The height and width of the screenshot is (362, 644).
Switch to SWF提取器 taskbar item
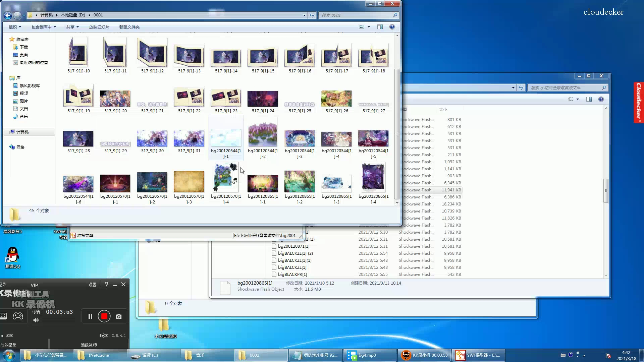pyautogui.click(x=479, y=355)
